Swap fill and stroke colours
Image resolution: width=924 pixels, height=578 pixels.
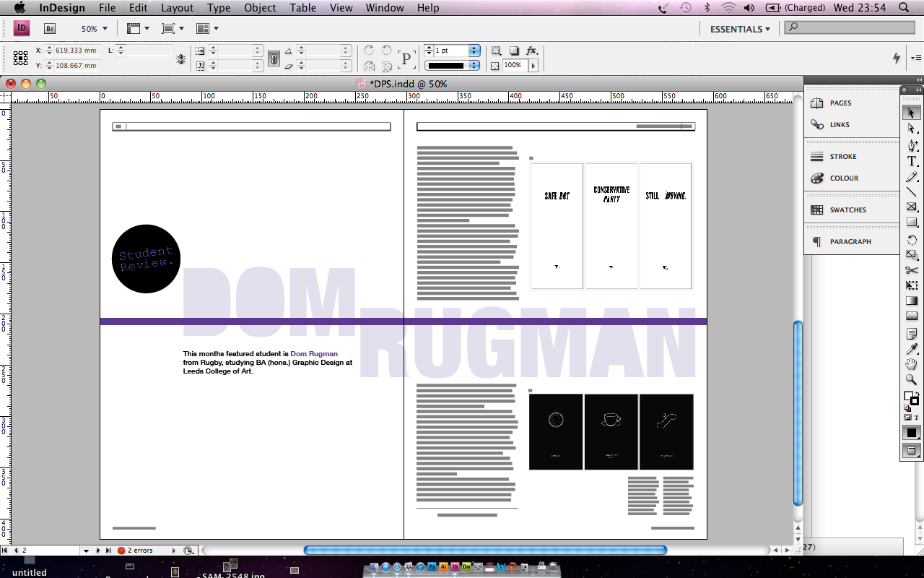tap(916, 392)
